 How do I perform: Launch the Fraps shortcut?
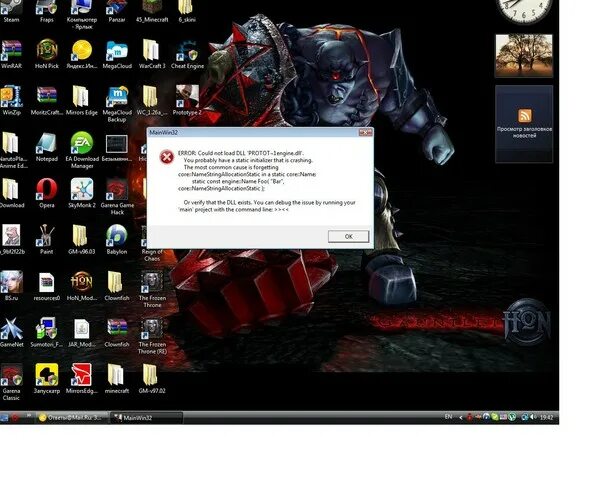[47, 11]
